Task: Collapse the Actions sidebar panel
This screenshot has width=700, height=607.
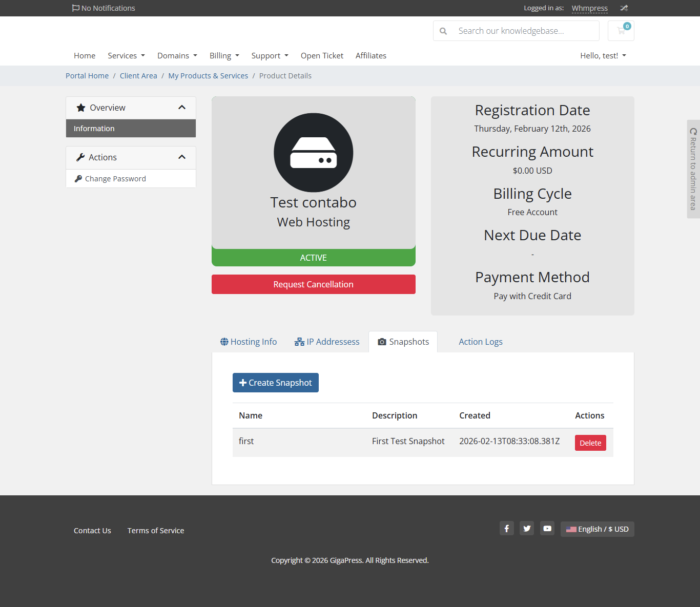Action: (181, 157)
